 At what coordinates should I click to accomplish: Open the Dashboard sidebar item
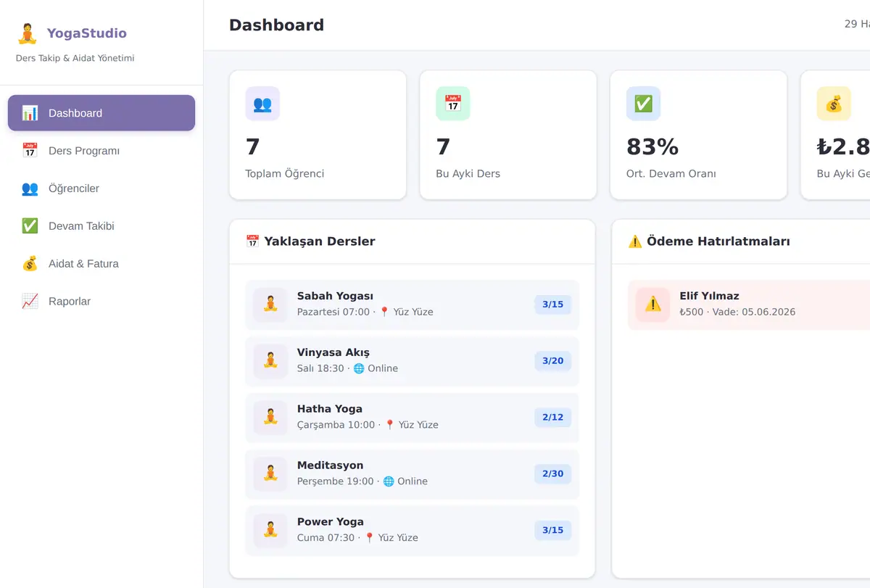point(101,113)
